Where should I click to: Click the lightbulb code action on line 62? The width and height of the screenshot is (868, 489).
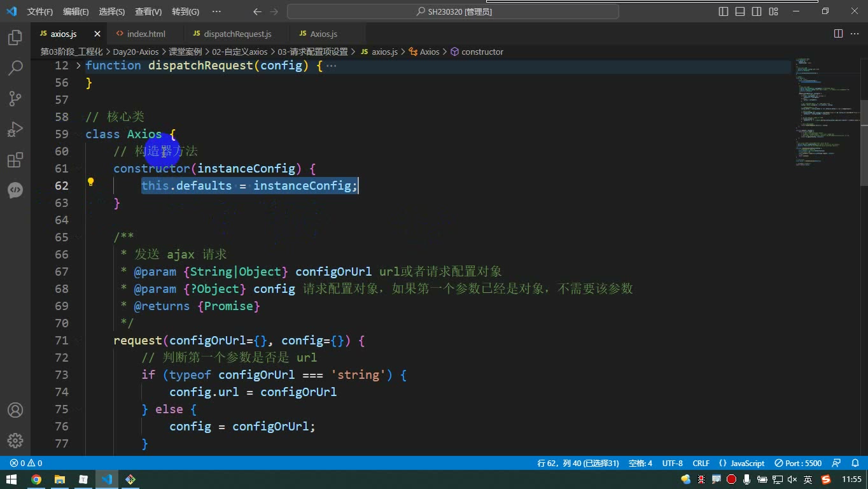90,182
